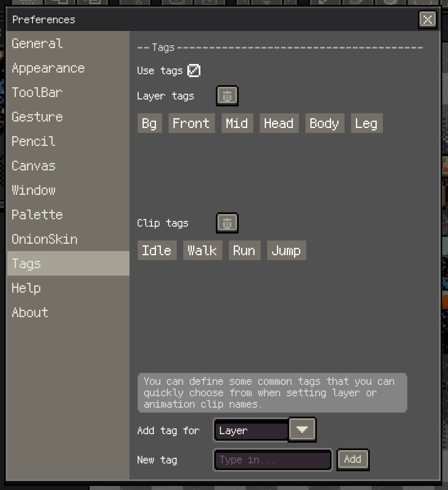Select the Idle clip tag
The height and width of the screenshot is (490, 448).
click(x=157, y=250)
